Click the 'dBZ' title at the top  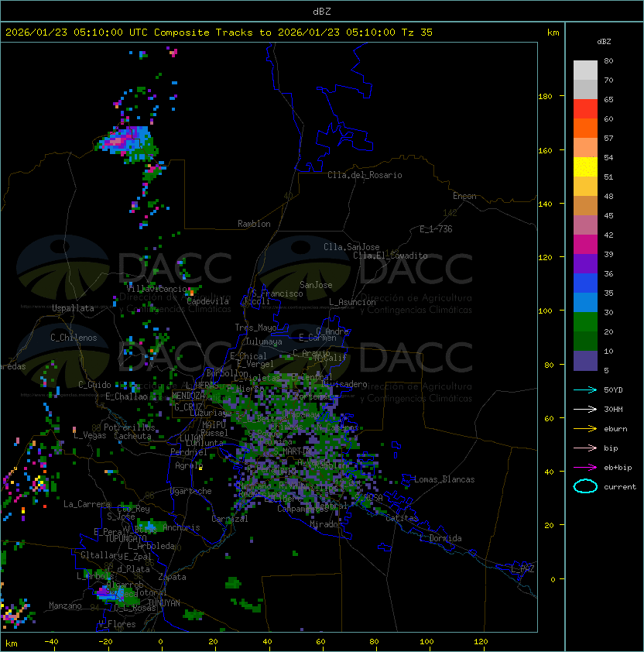pos(322,11)
